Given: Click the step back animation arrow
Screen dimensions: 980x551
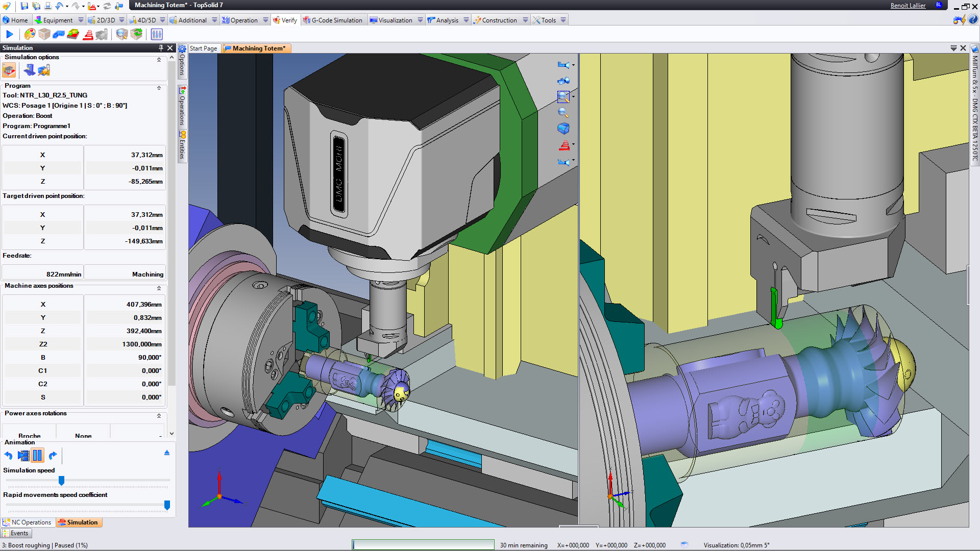Looking at the screenshot, I should (8, 456).
